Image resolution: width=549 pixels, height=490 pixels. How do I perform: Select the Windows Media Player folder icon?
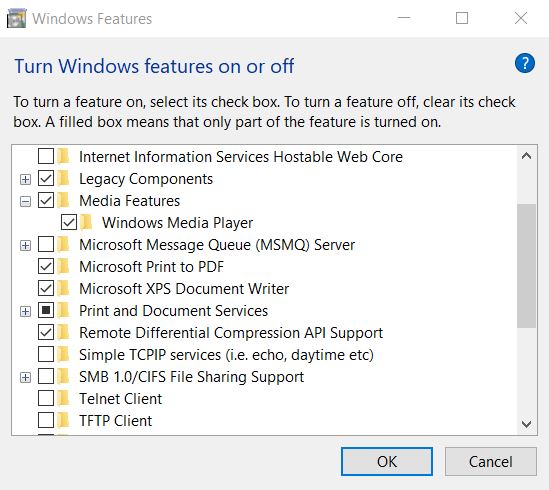86,223
